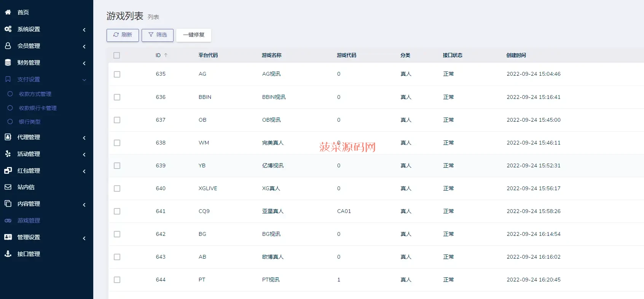
Task: Click the database icon for 财务管理
Action: click(8, 62)
